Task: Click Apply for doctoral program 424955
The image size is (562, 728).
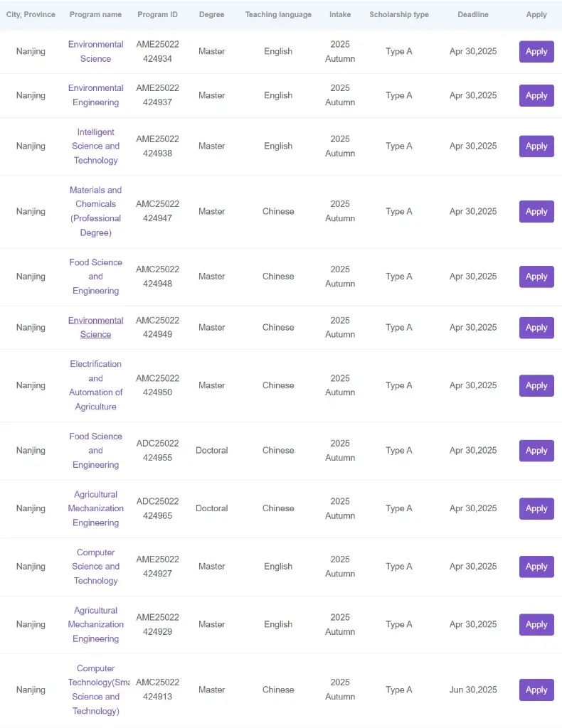Action: [x=536, y=451]
